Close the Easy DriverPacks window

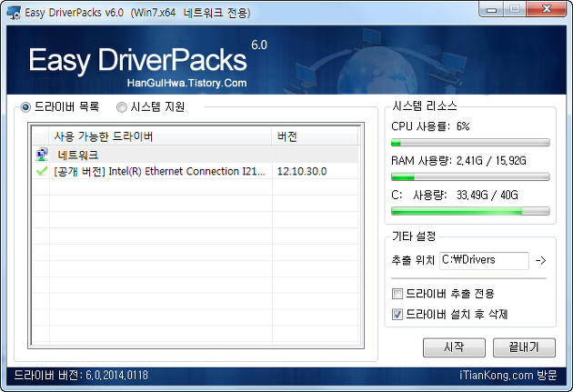click(x=547, y=9)
